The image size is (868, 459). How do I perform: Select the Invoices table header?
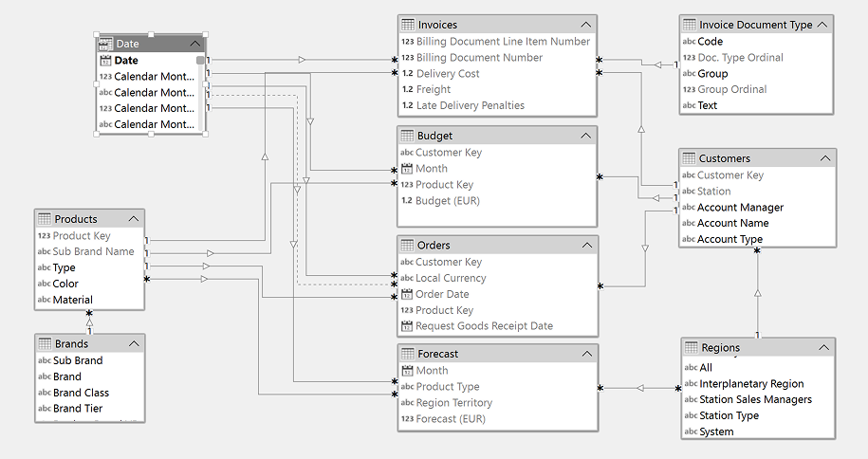tap(497, 25)
